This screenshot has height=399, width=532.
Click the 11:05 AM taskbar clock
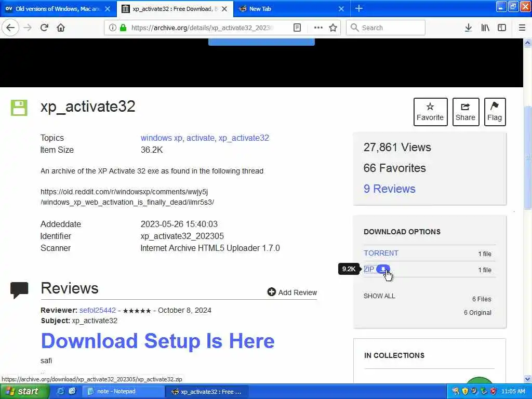tap(513, 391)
